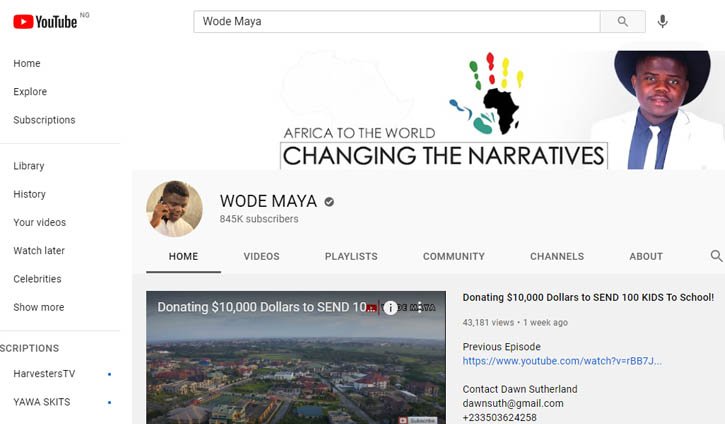Open the video info card icon
Viewport: 725px width, 424px height.
390,307
